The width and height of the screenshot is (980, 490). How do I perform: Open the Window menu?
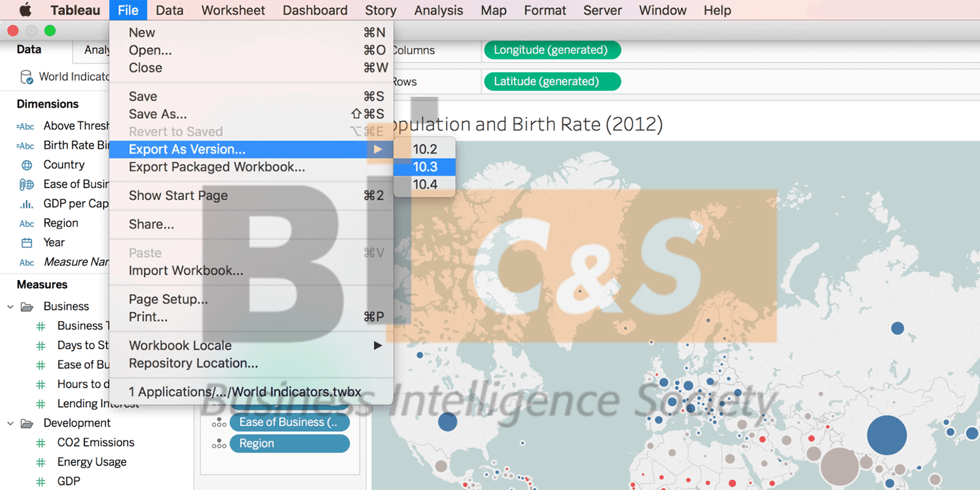coord(663,10)
